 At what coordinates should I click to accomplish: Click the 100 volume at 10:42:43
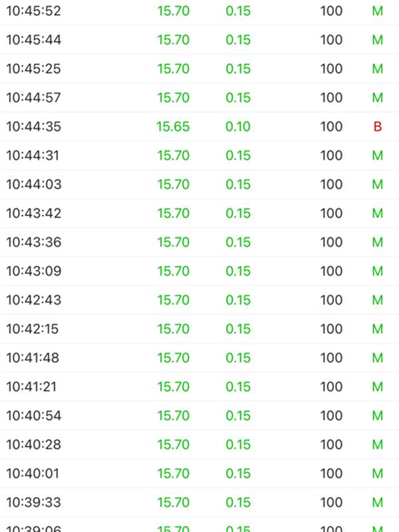tap(331, 300)
